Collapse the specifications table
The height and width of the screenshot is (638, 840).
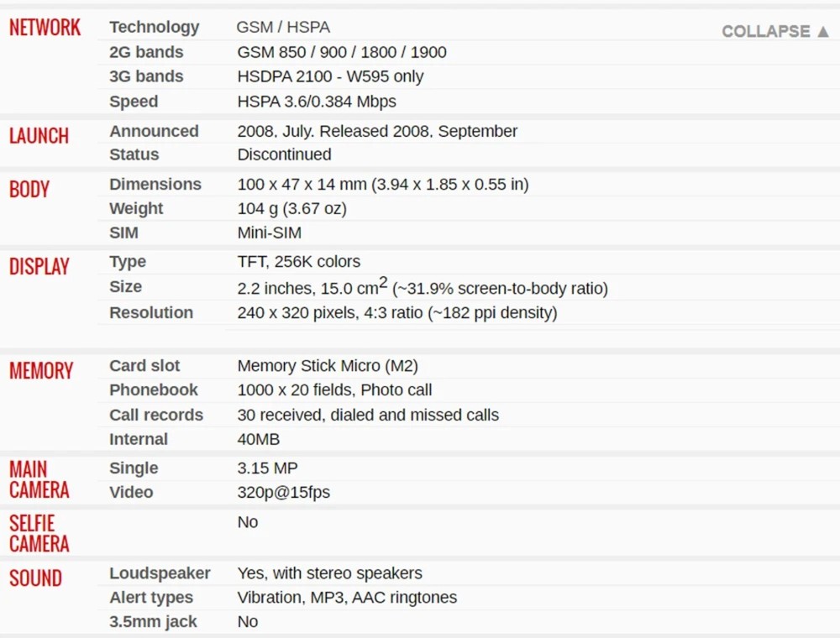pos(775,31)
